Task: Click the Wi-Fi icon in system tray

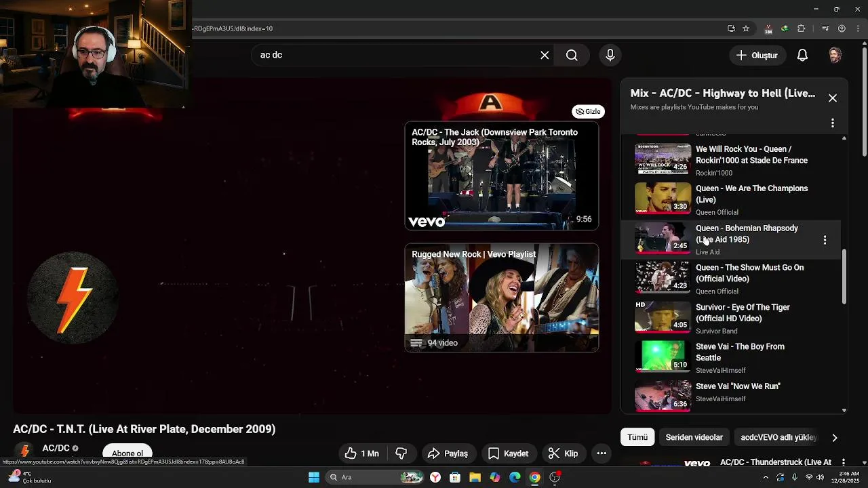Action: coord(808,477)
